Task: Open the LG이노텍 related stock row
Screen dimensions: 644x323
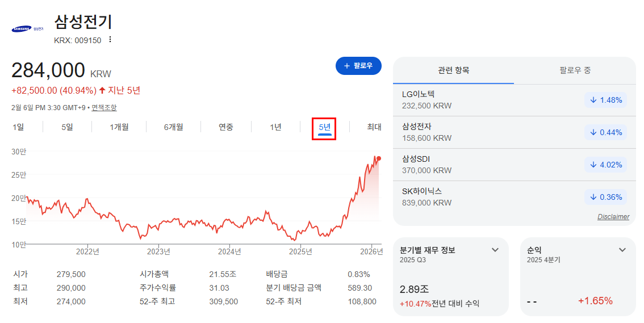Action: tap(514, 100)
